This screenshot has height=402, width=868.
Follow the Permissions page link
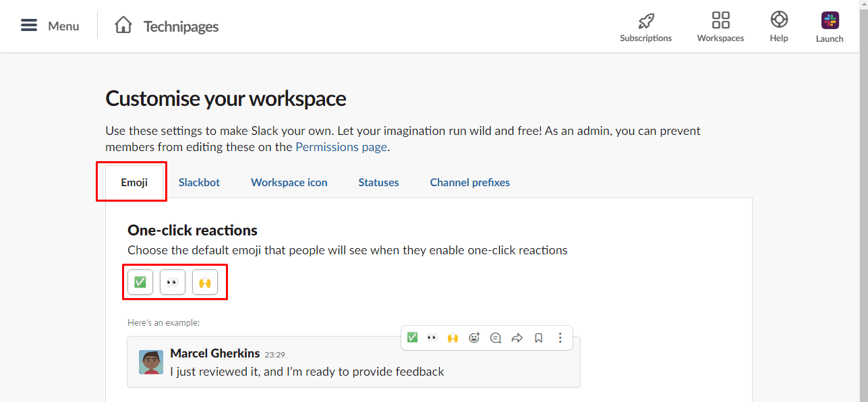[341, 146]
